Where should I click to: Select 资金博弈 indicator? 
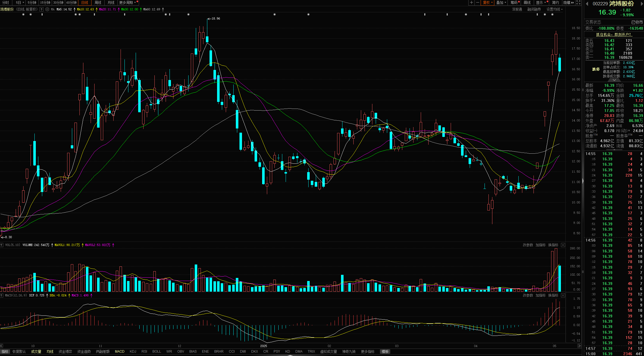[65, 352]
